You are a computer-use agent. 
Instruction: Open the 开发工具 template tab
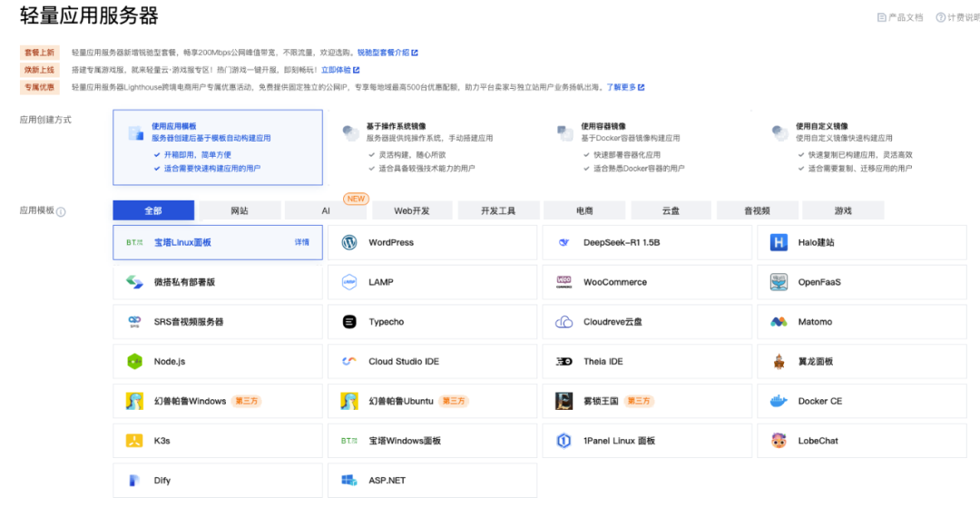pyautogui.click(x=498, y=210)
